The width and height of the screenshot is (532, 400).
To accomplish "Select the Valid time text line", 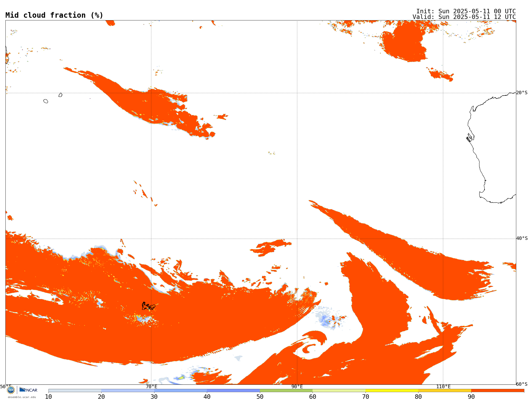I will click(x=464, y=17).
